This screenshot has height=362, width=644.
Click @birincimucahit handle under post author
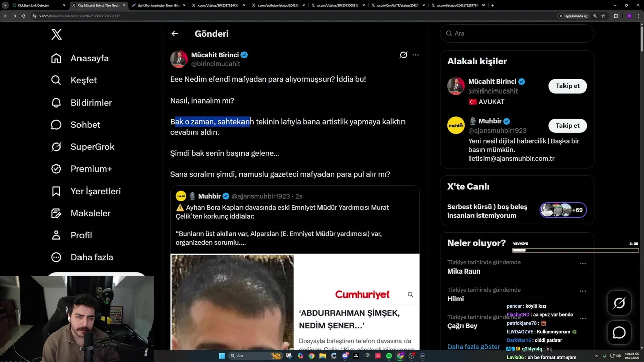[216, 64]
